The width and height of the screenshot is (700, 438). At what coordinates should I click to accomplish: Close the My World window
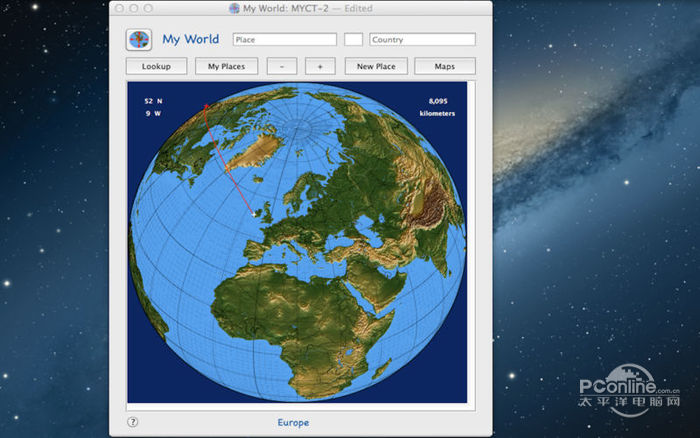[119, 8]
